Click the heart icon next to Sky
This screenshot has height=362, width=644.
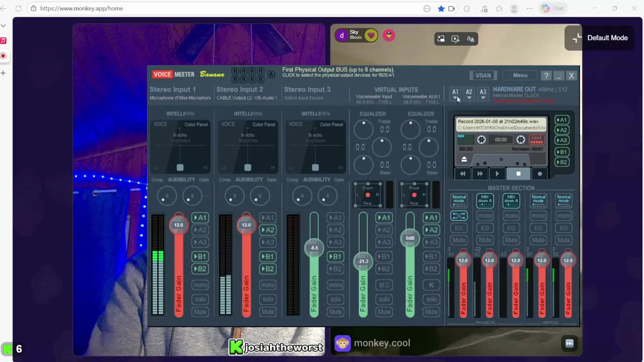click(x=371, y=35)
